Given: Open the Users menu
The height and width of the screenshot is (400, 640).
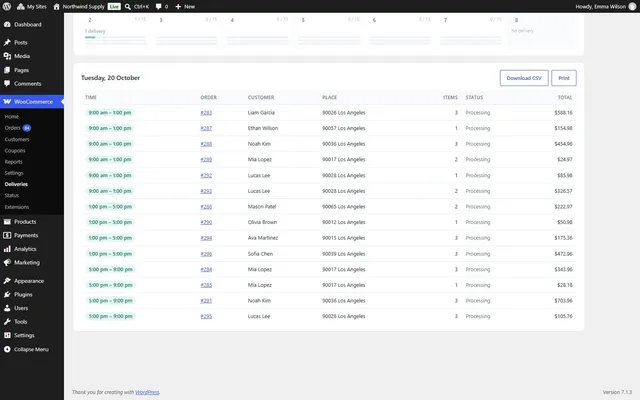Looking at the screenshot, I should tap(32, 308).
